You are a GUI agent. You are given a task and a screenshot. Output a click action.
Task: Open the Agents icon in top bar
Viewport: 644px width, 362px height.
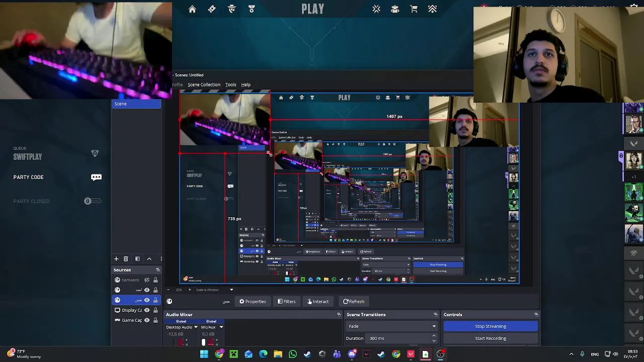[x=232, y=9]
